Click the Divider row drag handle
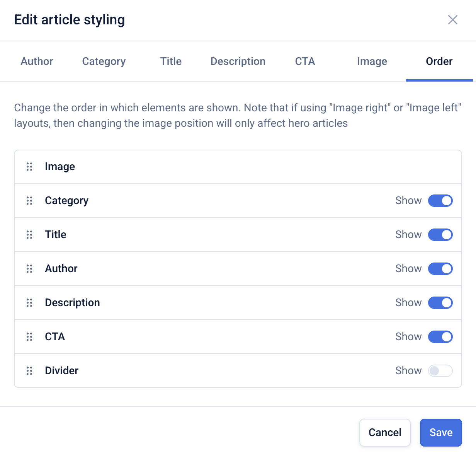The width and height of the screenshot is (476, 457). [29, 371]
